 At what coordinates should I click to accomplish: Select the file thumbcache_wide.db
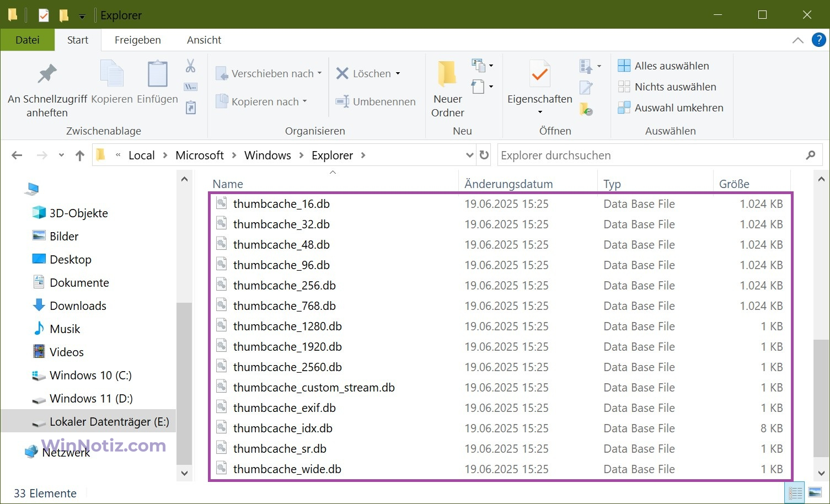(287, 469)
